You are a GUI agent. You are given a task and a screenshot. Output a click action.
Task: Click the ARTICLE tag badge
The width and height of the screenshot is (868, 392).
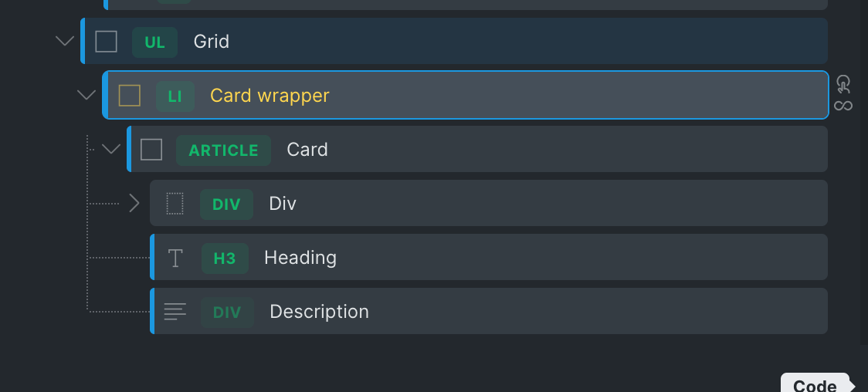point(223,150)
